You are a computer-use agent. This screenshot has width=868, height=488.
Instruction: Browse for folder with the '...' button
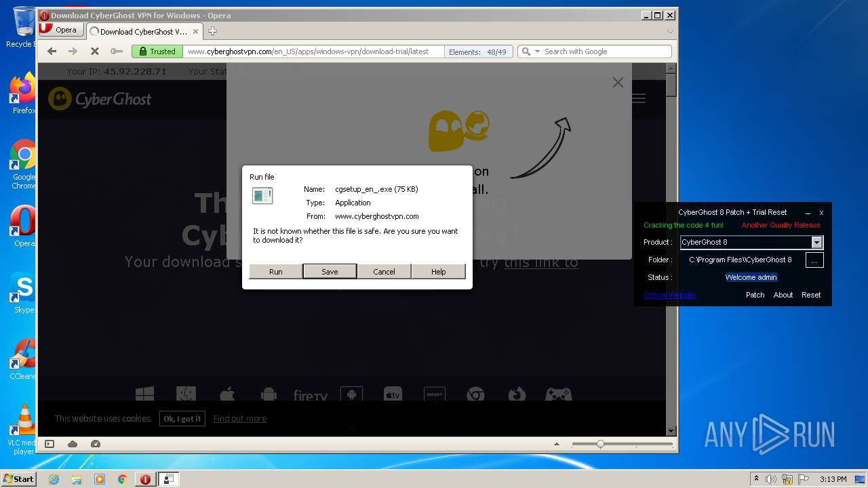click(x=814, y=260)
